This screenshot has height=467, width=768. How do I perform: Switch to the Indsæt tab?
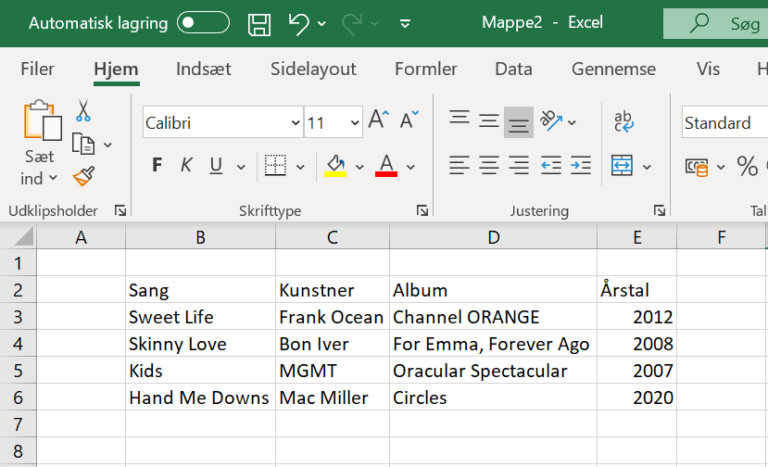pos(203,69)
